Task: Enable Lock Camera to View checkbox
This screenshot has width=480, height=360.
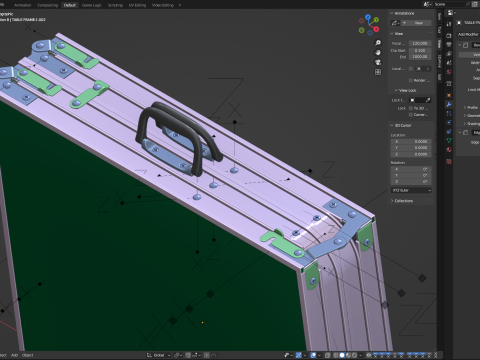Action: click(x=411, y=115)
